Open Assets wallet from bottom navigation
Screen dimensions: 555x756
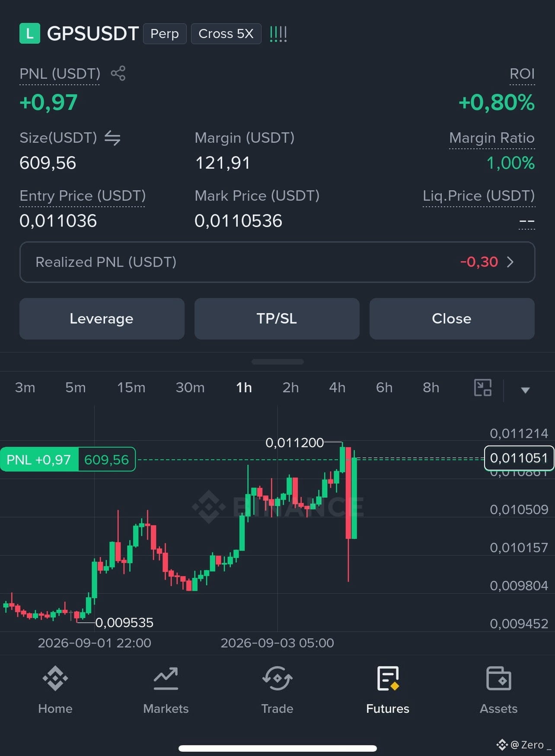(x=498, y=690)
